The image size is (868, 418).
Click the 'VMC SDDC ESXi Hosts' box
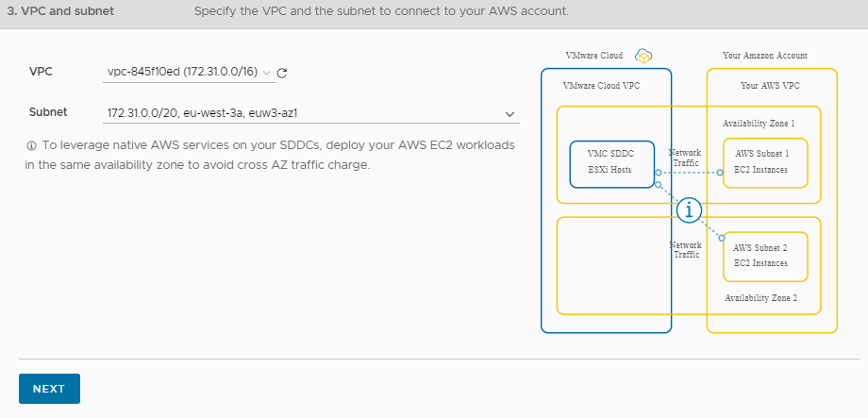pos(611,164)
